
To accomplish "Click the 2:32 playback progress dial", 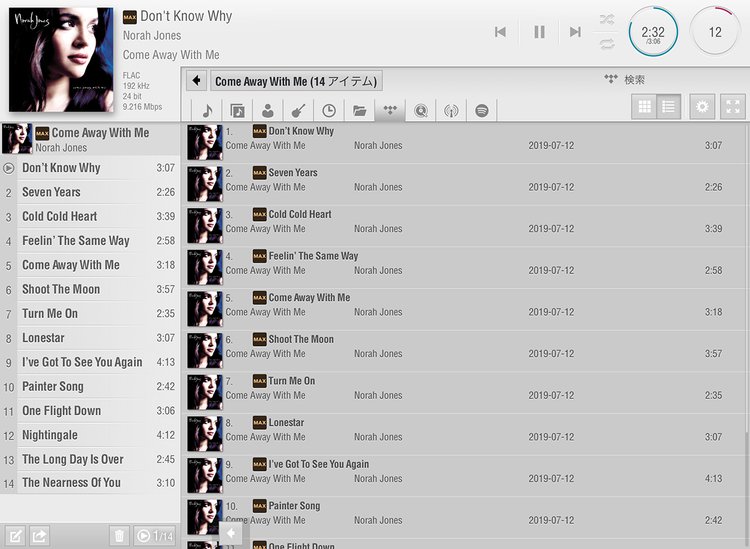I will pyautogui.click(x=653, y=32).
